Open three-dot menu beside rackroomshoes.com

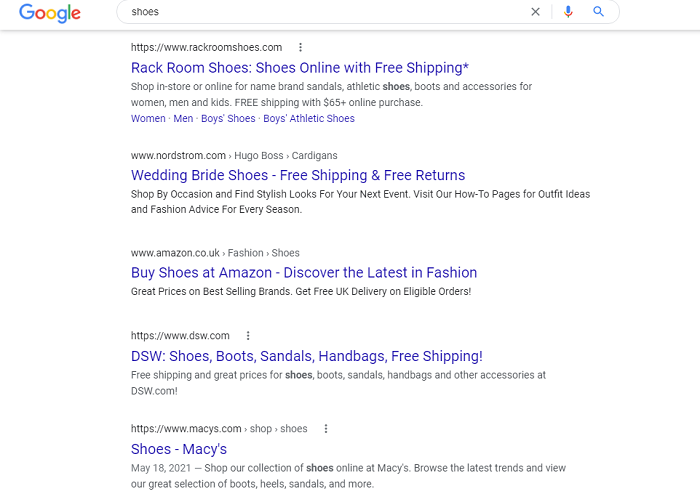coord(300,47)
